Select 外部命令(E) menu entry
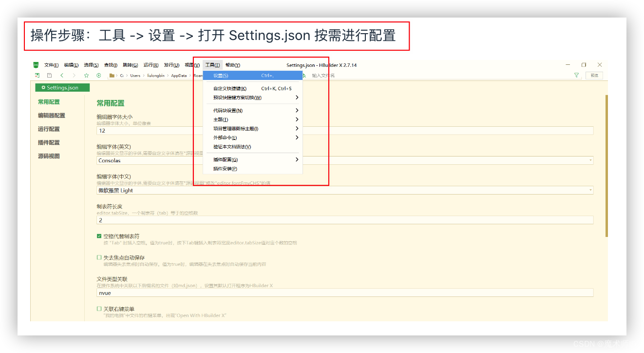644x353 pixels. (253, 137)
